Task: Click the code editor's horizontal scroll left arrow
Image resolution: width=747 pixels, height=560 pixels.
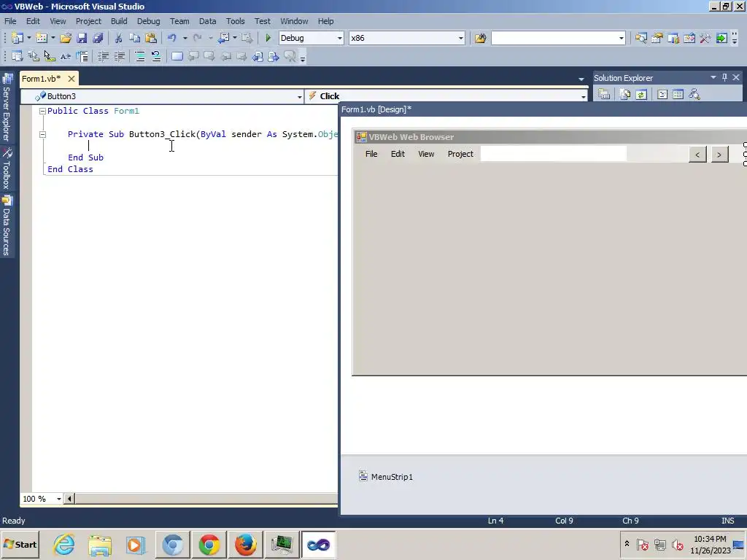Action: click(69, 499)
